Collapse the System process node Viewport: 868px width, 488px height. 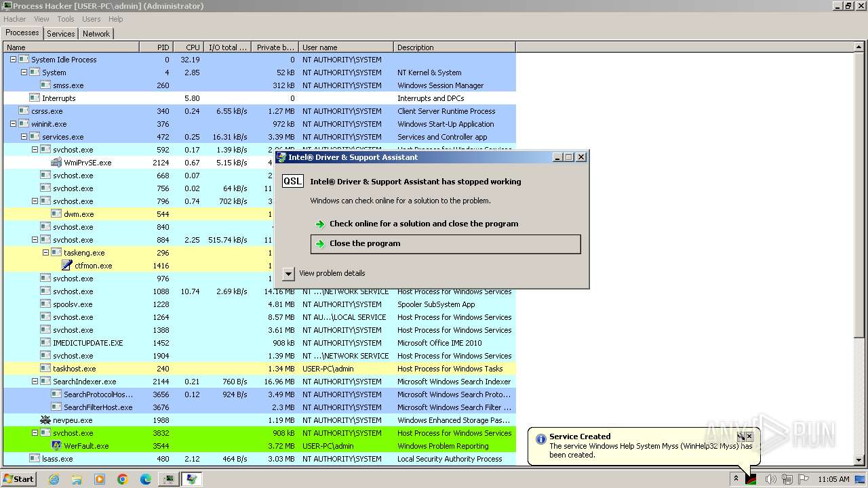point(24,73)
